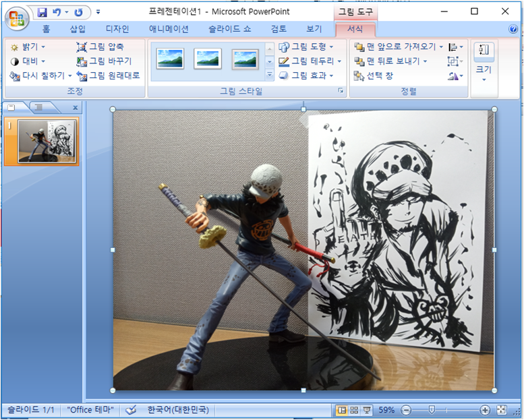Switch to the 홈 tab
Image resolution: width=524 pixels, height=420 pixels.
[x=47, y=29]
